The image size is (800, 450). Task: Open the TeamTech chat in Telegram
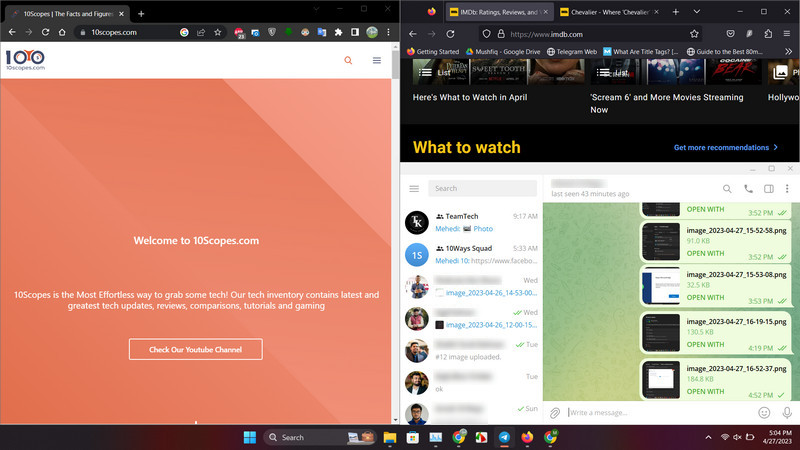tap(471, 222)
